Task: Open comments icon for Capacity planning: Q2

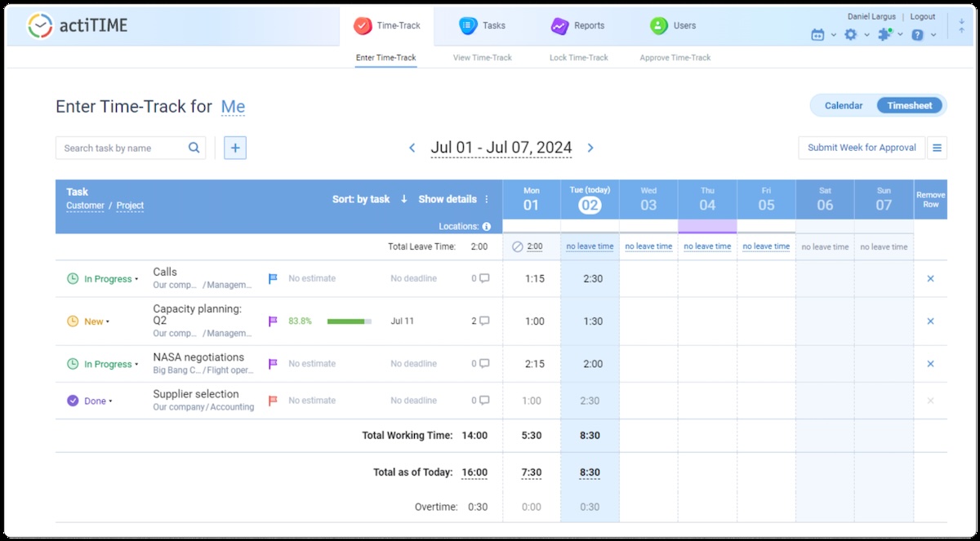Action: [484, 321]
